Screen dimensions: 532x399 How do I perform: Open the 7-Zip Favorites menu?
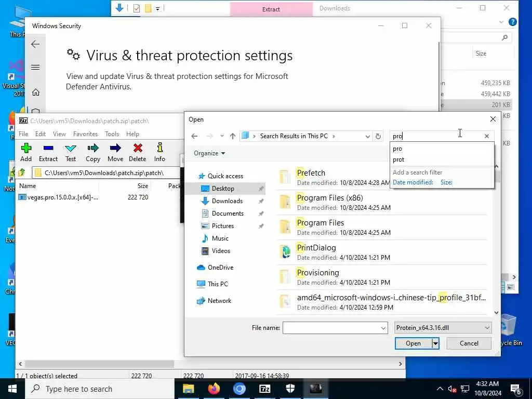[x=85, y=134]
